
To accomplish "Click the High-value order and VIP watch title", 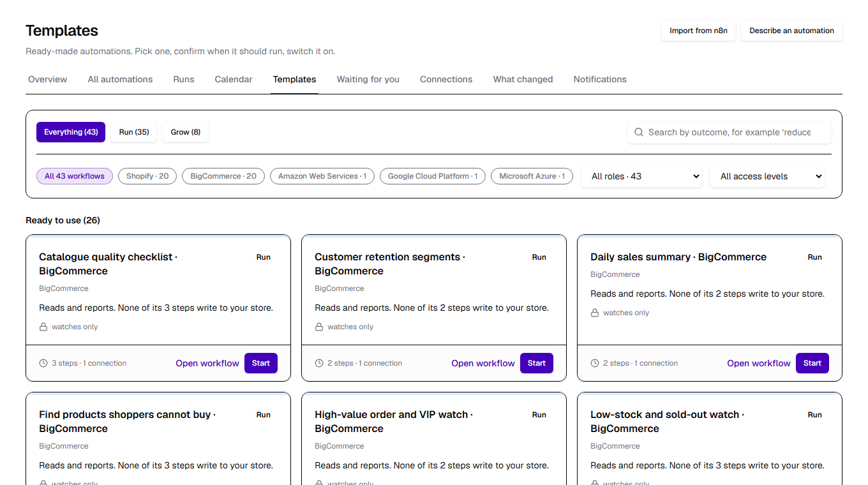I will 394,421.
